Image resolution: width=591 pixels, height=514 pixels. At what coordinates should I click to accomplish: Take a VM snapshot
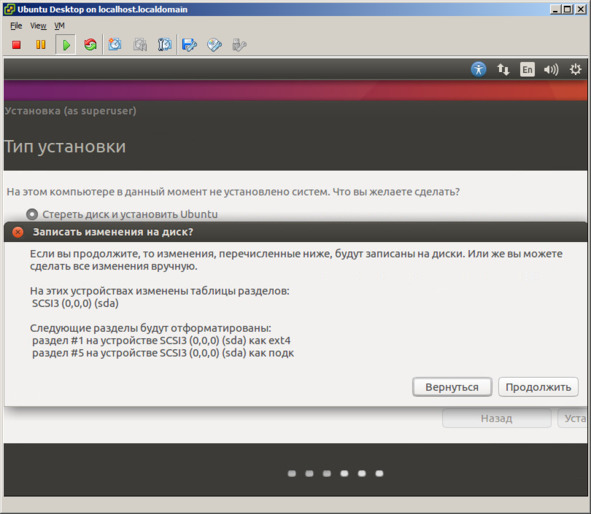115,45
